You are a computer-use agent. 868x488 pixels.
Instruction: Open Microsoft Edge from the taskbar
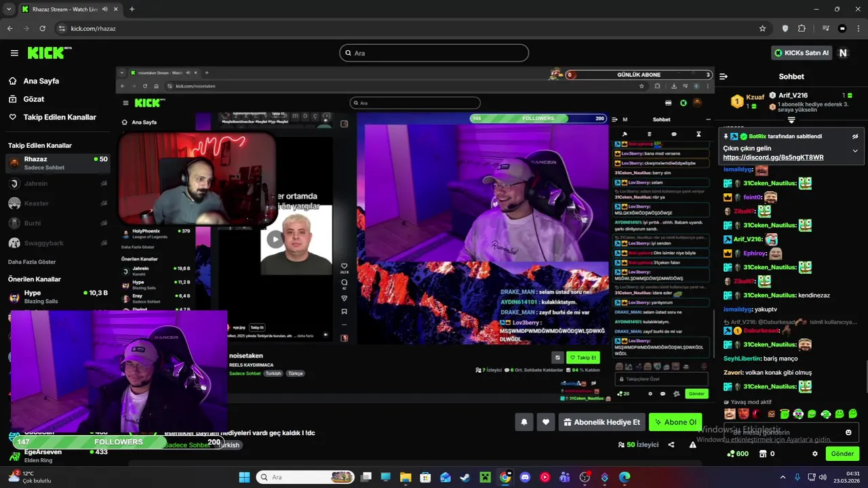click(x=625, y=477)
